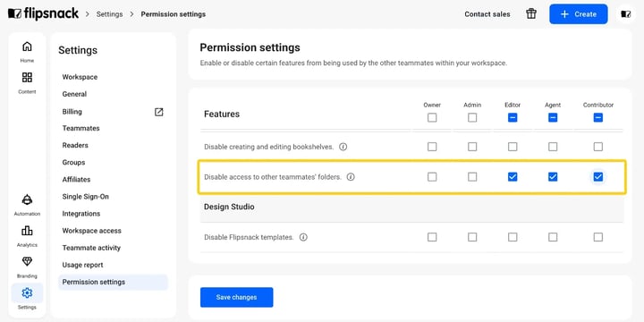
Task: Enable bookshelves restriction for Owner
Action: pos(432,147)
